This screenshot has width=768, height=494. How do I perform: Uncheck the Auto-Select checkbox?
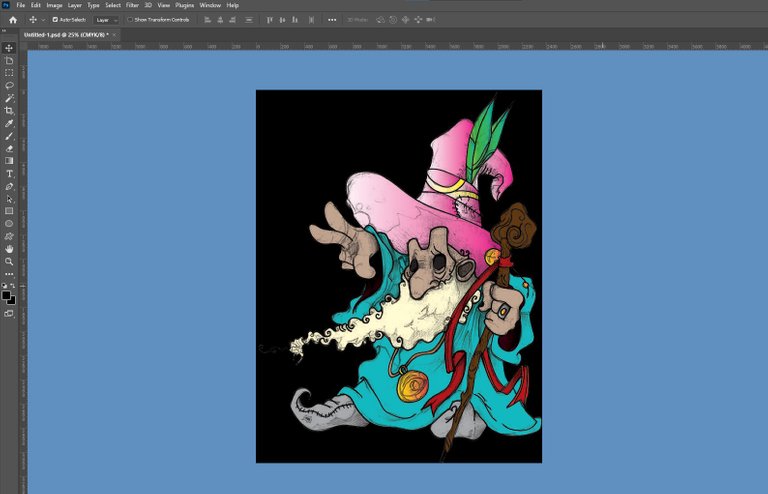pyautogui.click(x=55, y=20)
